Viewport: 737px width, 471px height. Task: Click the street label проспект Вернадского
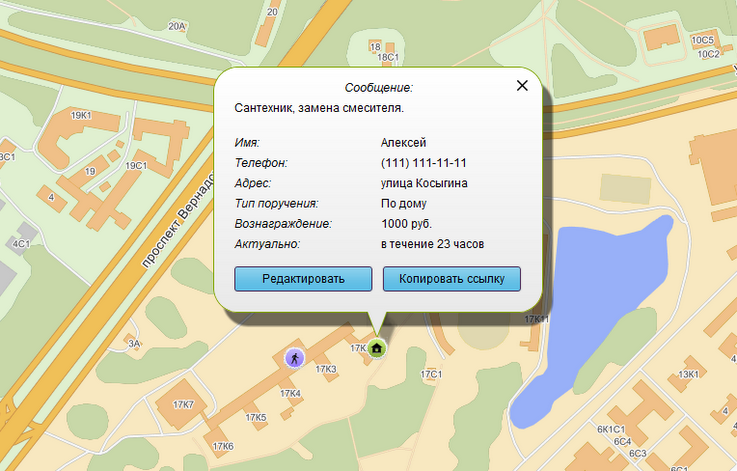click(x=178, y=221)
